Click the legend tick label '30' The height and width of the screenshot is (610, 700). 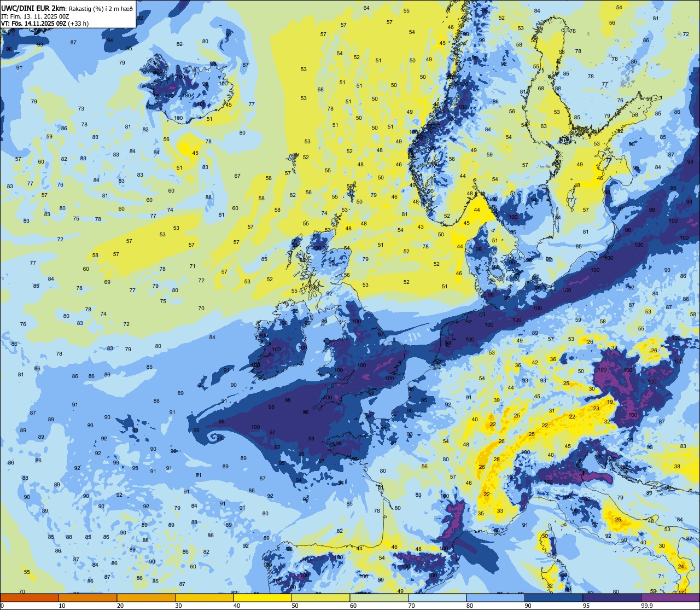coord(178,606)
